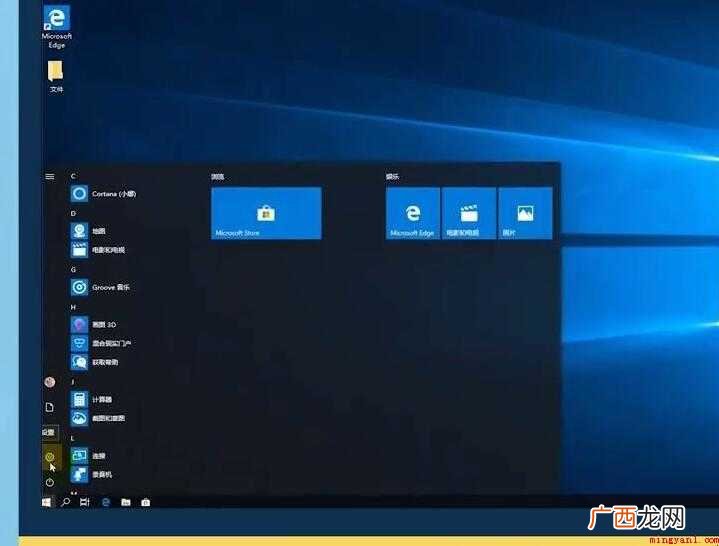Open Documents from start menu left rail
The width and height of the screenshot is (719, 546).
tap(50, 407)
